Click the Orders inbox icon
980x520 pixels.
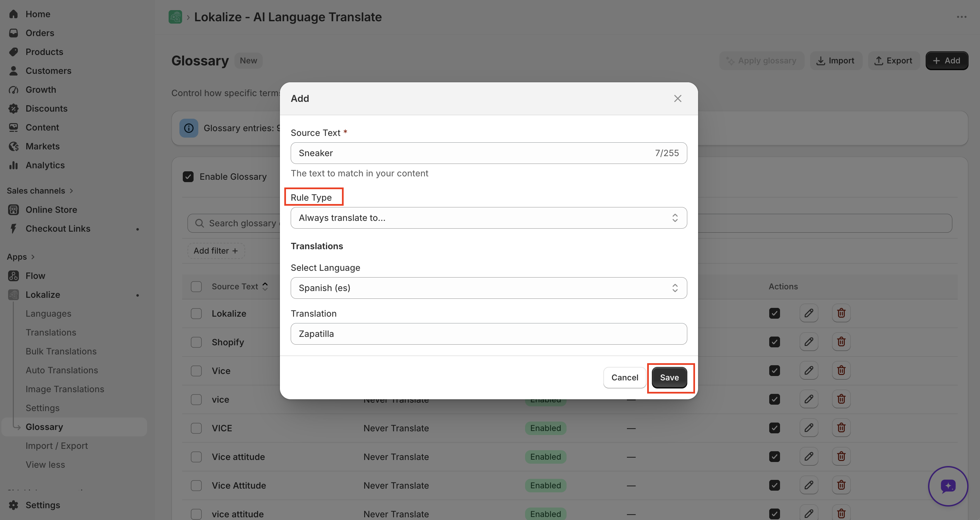pos(14,33)
